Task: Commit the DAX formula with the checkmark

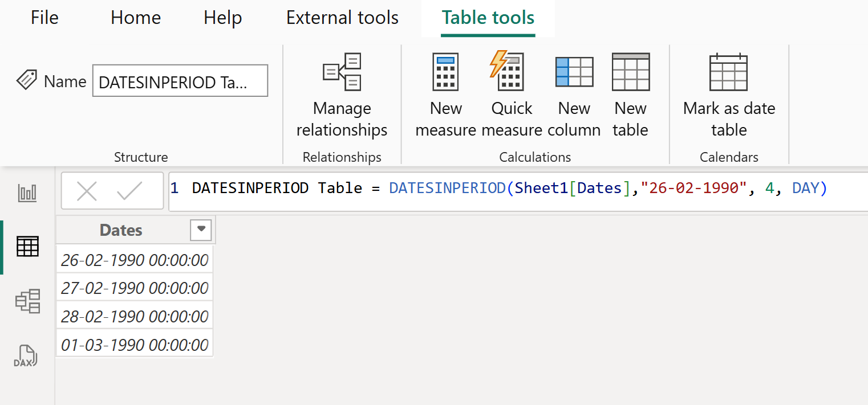Action: [x=128, y=191]
